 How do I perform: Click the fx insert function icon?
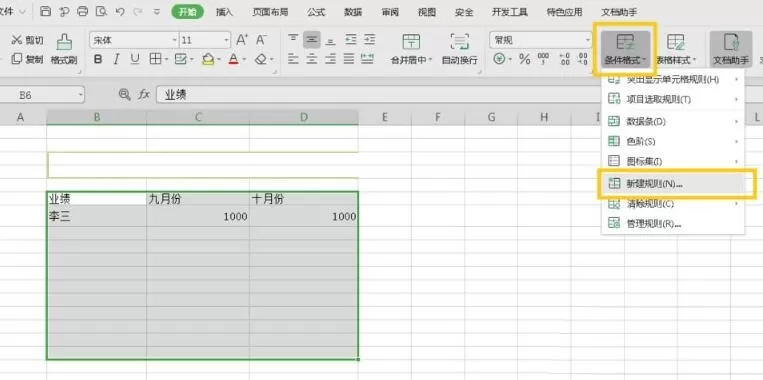pos(143,95)
